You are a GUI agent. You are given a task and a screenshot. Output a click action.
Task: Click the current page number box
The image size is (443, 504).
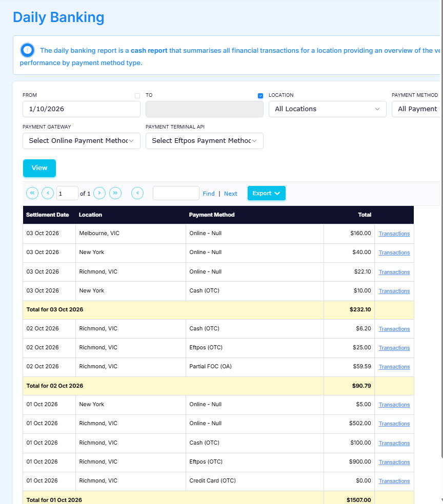[x=67, y=193]
